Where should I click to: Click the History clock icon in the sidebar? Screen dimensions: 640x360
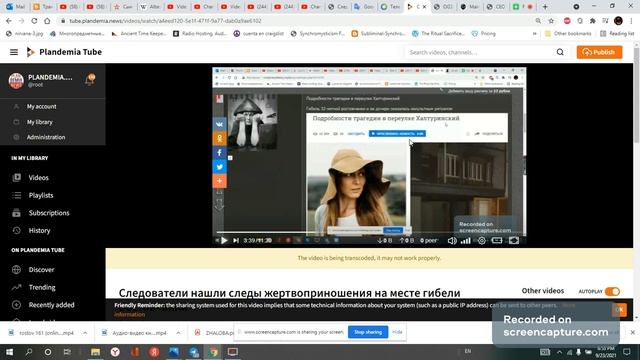[x=16, y=230]
